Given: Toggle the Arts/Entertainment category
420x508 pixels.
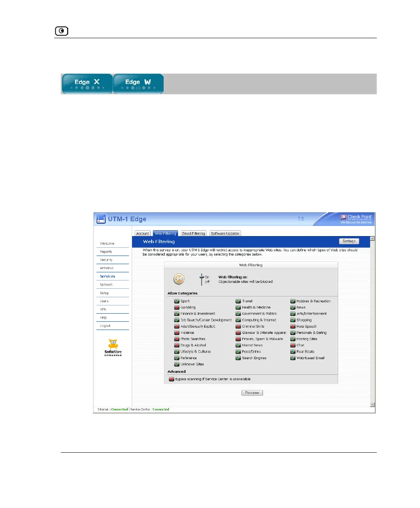Looking at the screenshot, I should point(293,314).
